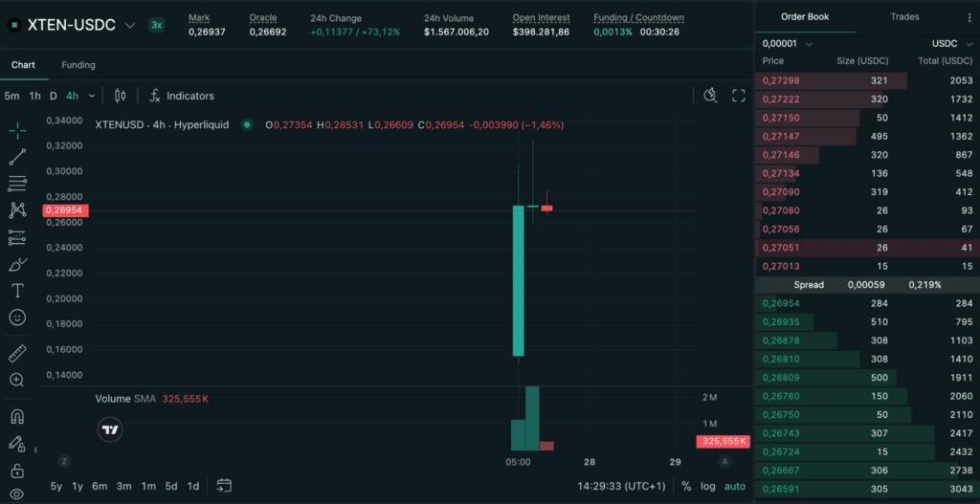Image resolution: width=980 pixels, height=504 pixels.
Task: Select the trend line drawing tool
Action: (17, 157)
